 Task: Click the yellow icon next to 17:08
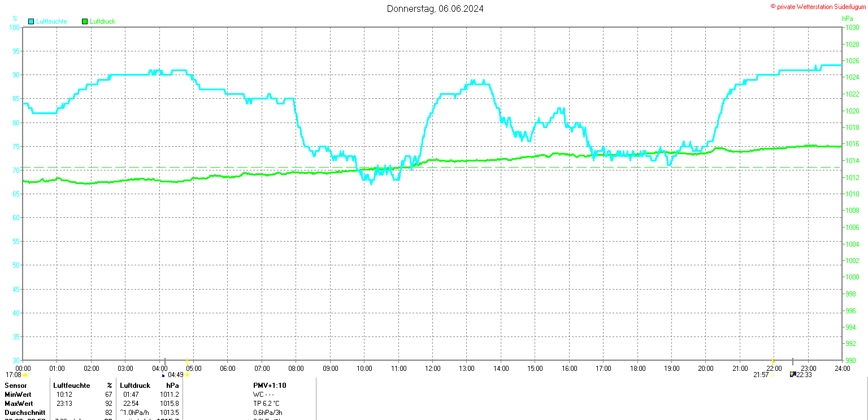click(25, 375)
